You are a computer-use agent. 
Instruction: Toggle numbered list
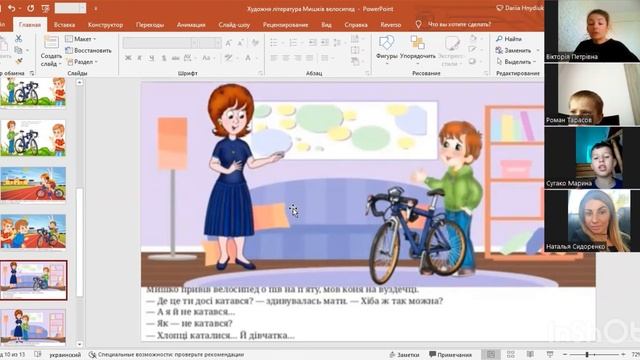point(293,42)
